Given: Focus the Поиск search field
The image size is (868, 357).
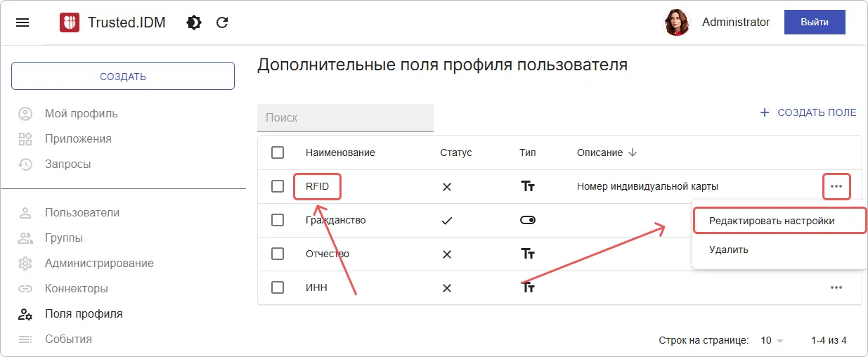Looking at the screenshot, I should pos(345,118).
